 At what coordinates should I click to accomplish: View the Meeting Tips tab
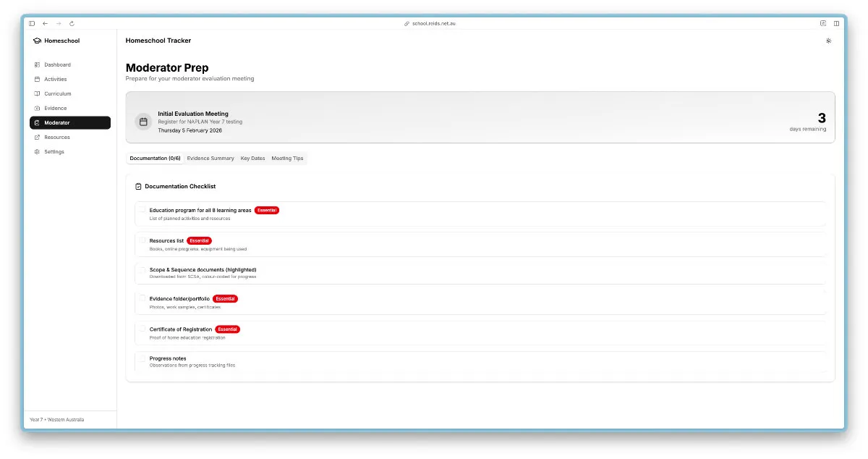pos(288,158)
